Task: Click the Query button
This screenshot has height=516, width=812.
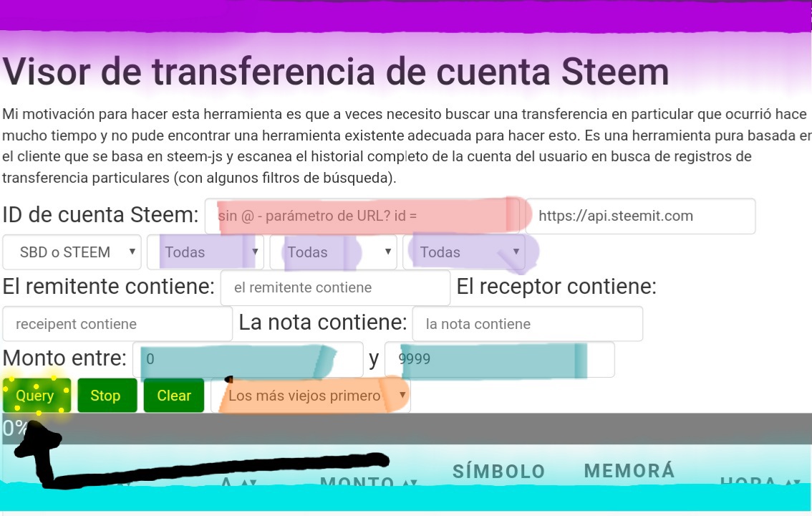Action: pyautogui.click(x=37, y=396)
